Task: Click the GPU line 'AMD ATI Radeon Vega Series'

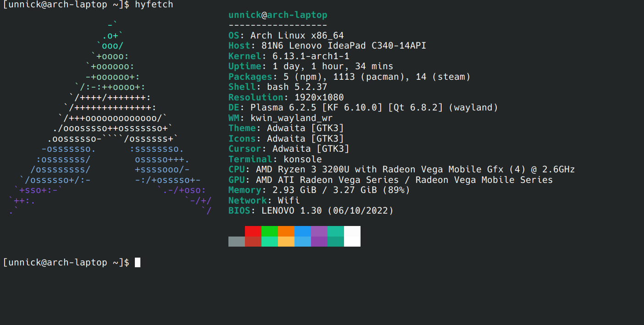Action: (x=391, y=180)
